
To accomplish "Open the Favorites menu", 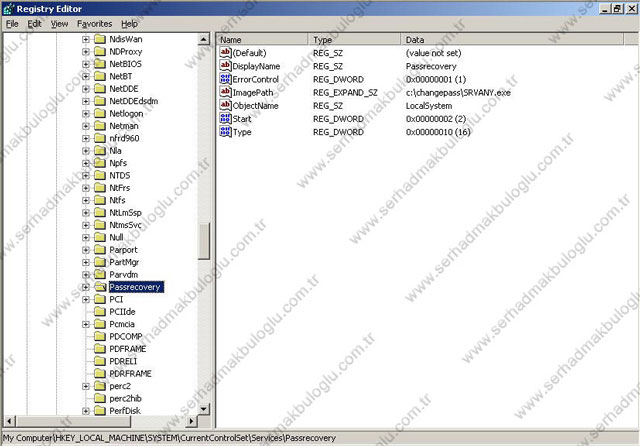I will click(x=94, y=24).
